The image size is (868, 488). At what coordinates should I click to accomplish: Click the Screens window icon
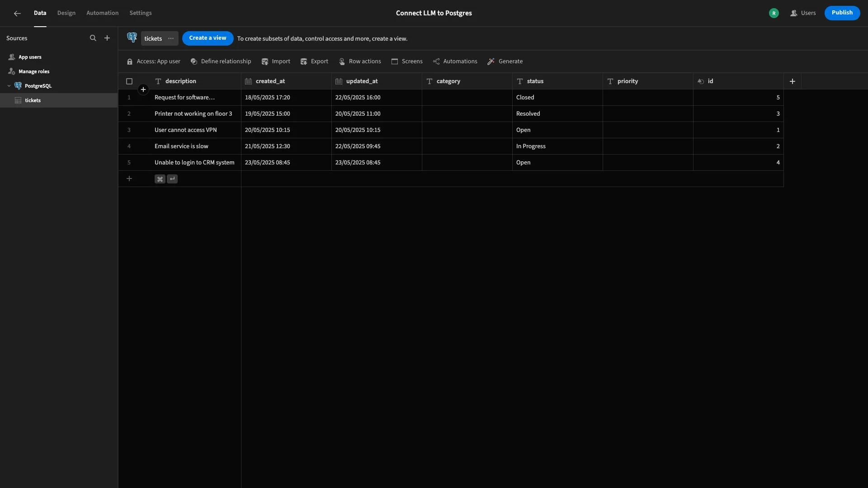395,61
